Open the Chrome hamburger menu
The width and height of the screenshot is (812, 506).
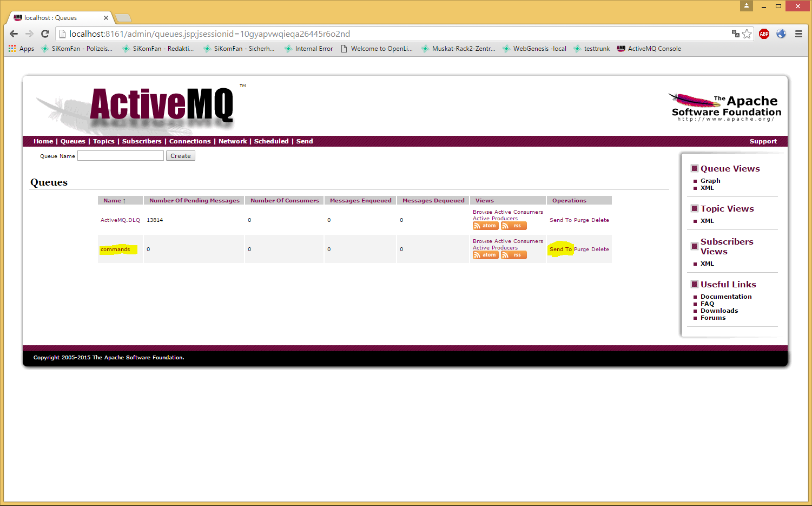798,34
